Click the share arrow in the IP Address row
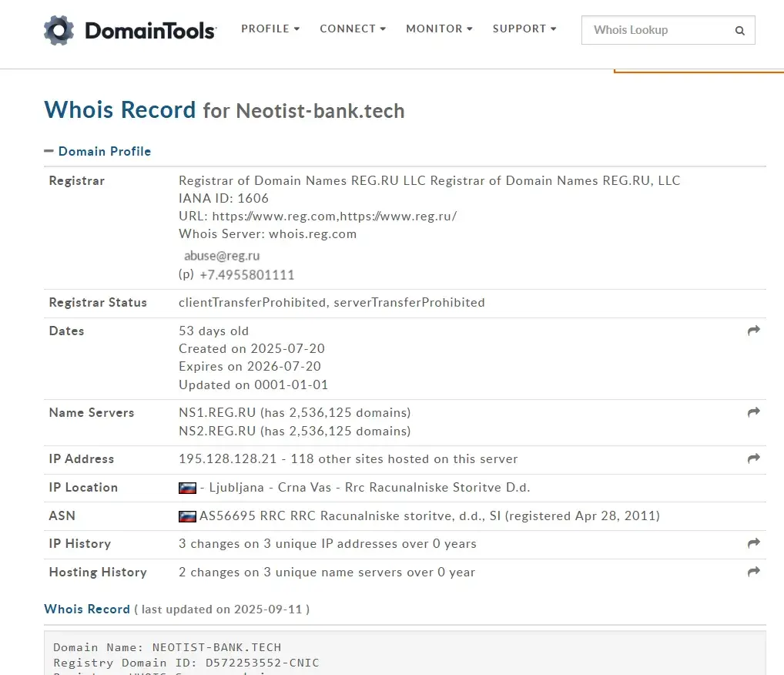This screenshot has width=784, height=675. pos(753,458)
